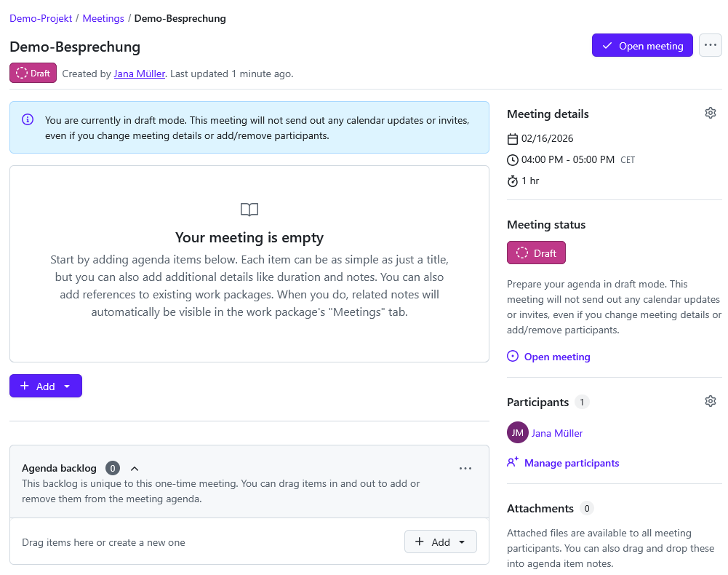The image size is (728, 575).
Task: Open the more options menu next to Open meeting
Action: (x=711, y=44)
